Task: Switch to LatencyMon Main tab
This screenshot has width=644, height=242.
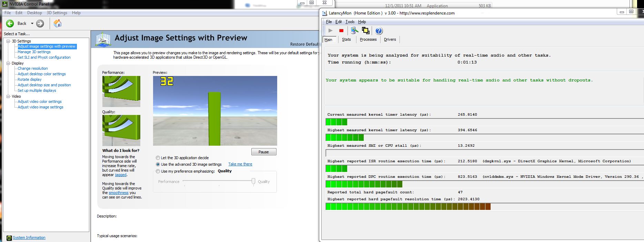Action: 329,40
